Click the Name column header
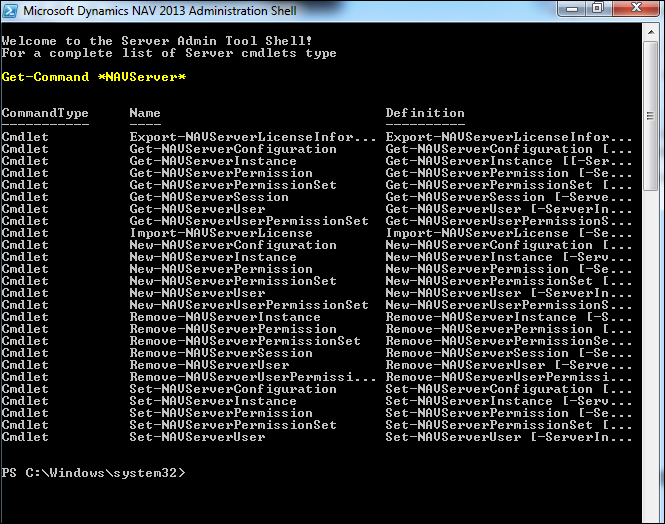This screenshot has width=665, height=524. tap(145, 113)
